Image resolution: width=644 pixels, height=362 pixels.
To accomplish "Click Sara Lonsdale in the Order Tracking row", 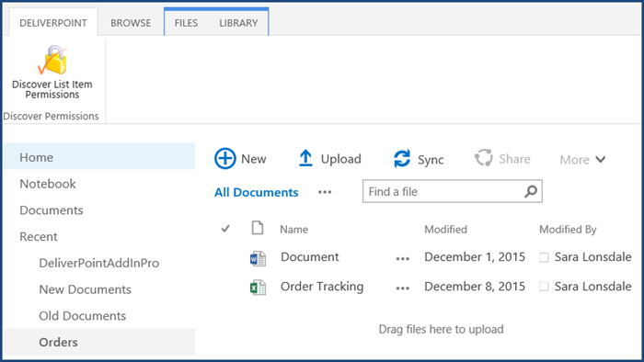I will pos(593,286).
